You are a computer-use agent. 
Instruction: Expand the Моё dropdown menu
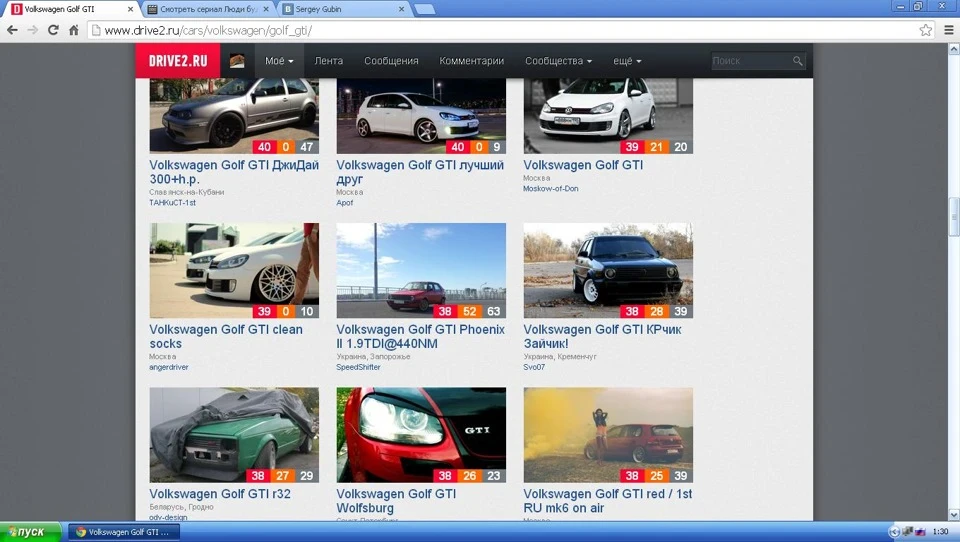279,61
